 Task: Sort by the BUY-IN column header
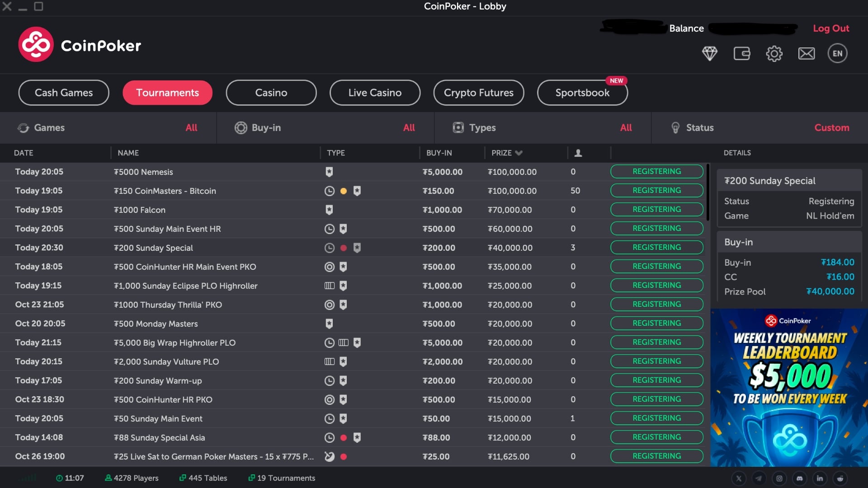[439, 153]
